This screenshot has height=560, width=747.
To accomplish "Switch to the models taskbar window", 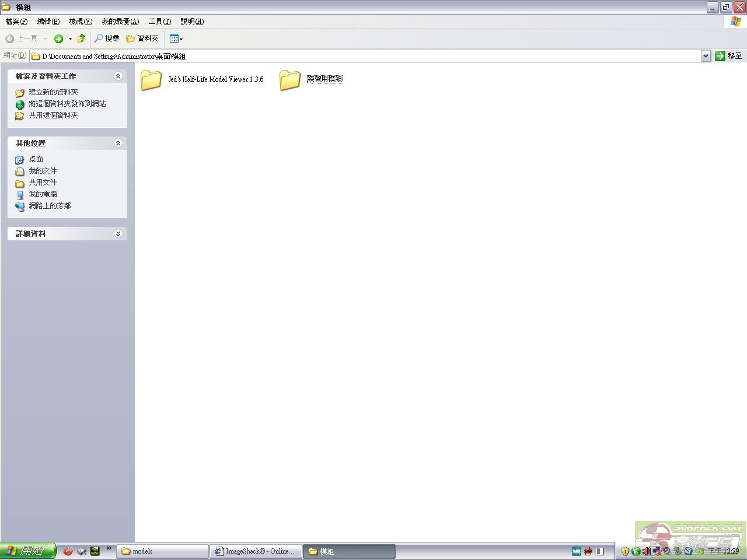I will click(163, 551).
